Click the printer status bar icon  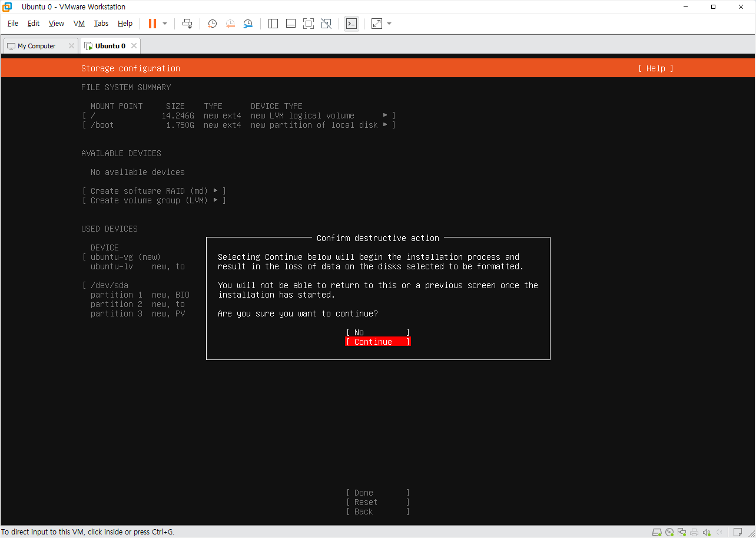pyautogui.click(x=695, y=532)
